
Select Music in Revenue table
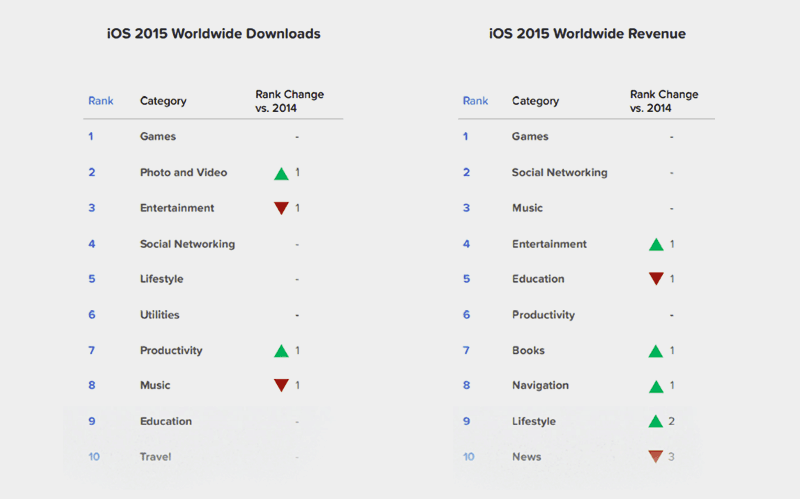528,208
